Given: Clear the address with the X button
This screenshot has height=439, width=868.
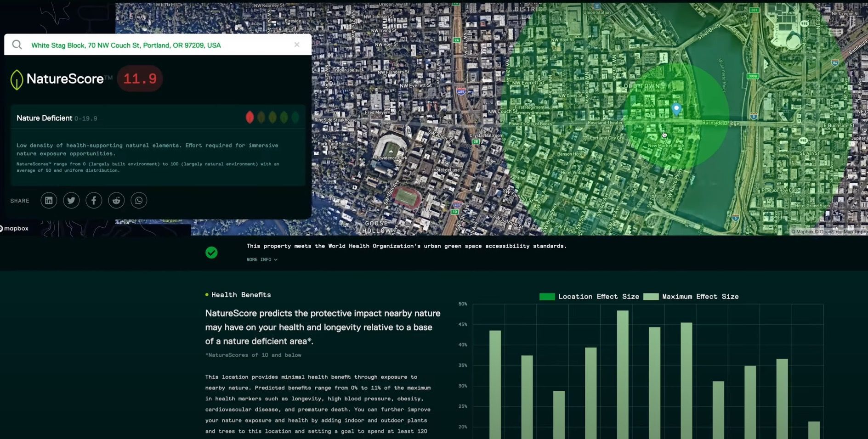Looking at the screenshot, I should (297, 45).
